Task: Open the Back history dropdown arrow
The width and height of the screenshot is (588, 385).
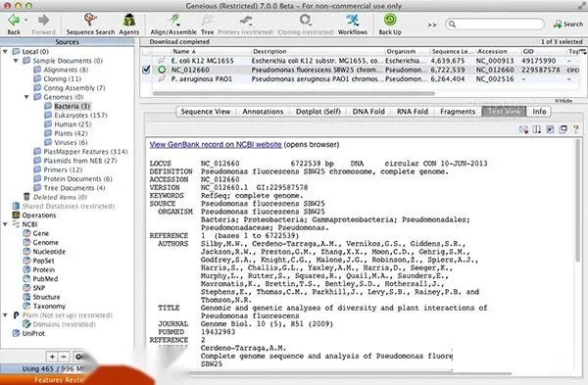Action: (x=25, y=20)
